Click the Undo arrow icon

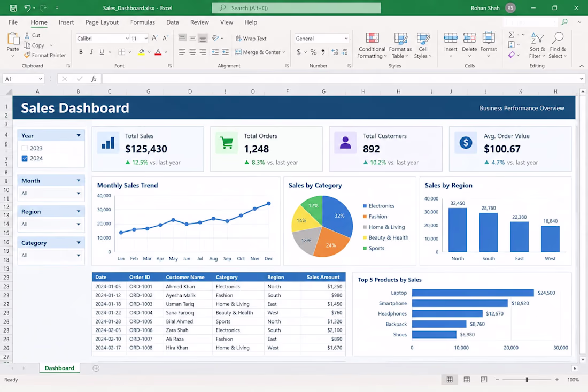(27, 8)
